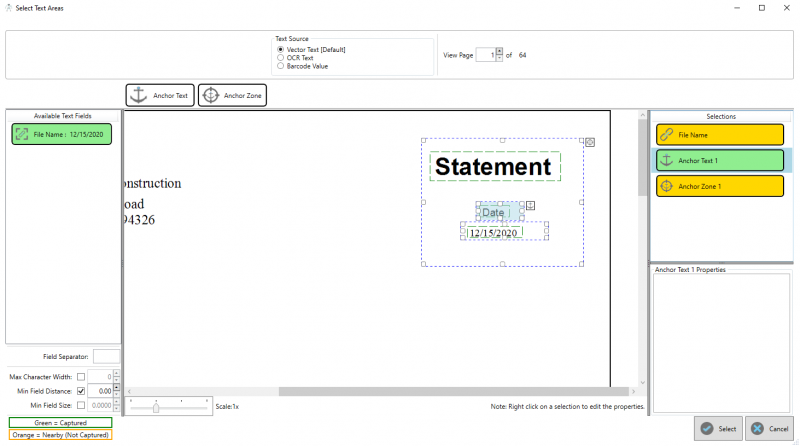Select File Name link item in Selections

719,134
